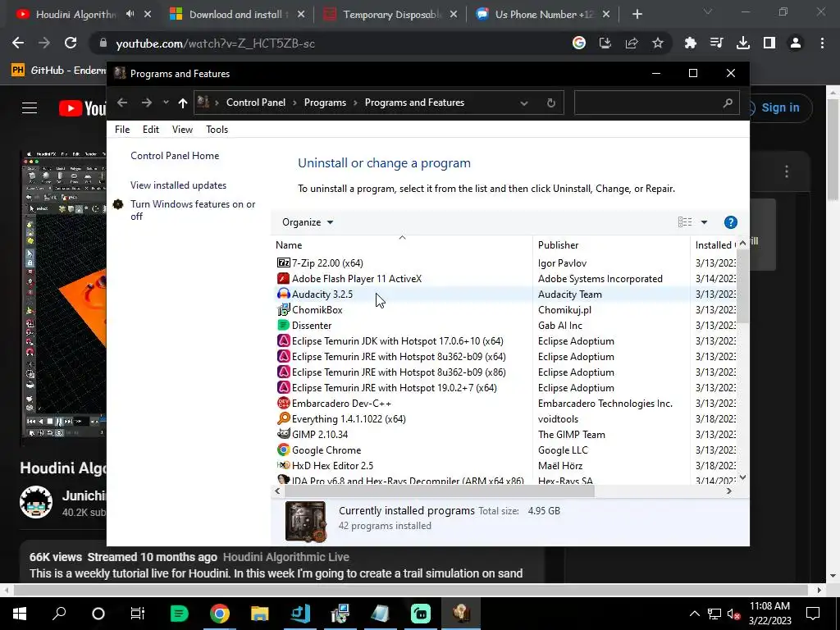Select the GIMP 2.10.34 icon
The width and height of the screenshot is (840, 630).
tap(283, 435)
